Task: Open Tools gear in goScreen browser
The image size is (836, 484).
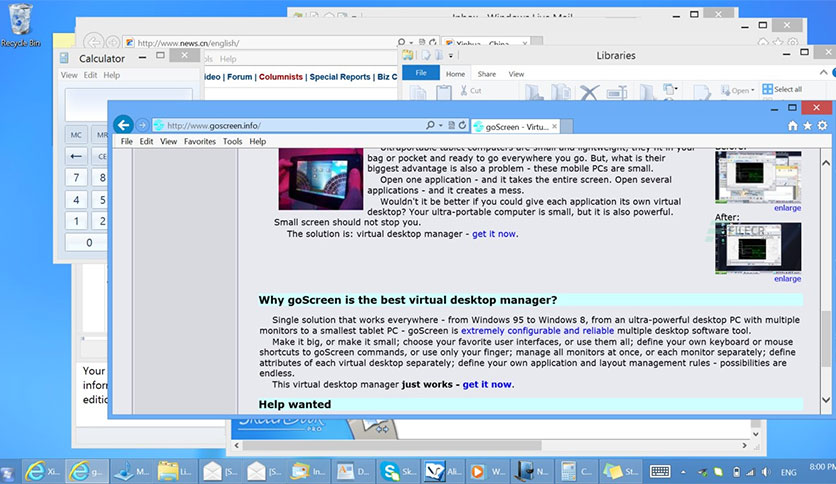Action: (x=823, y=126)
